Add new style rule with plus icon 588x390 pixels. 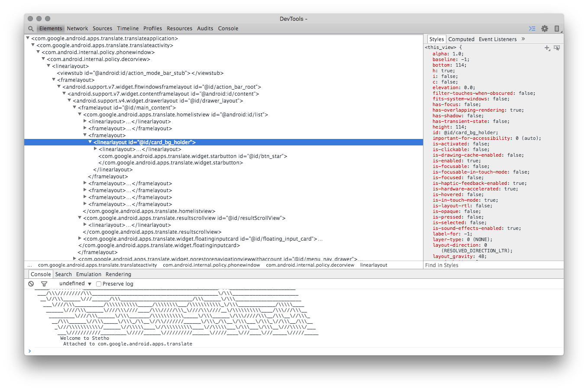(x=547, y=48)
